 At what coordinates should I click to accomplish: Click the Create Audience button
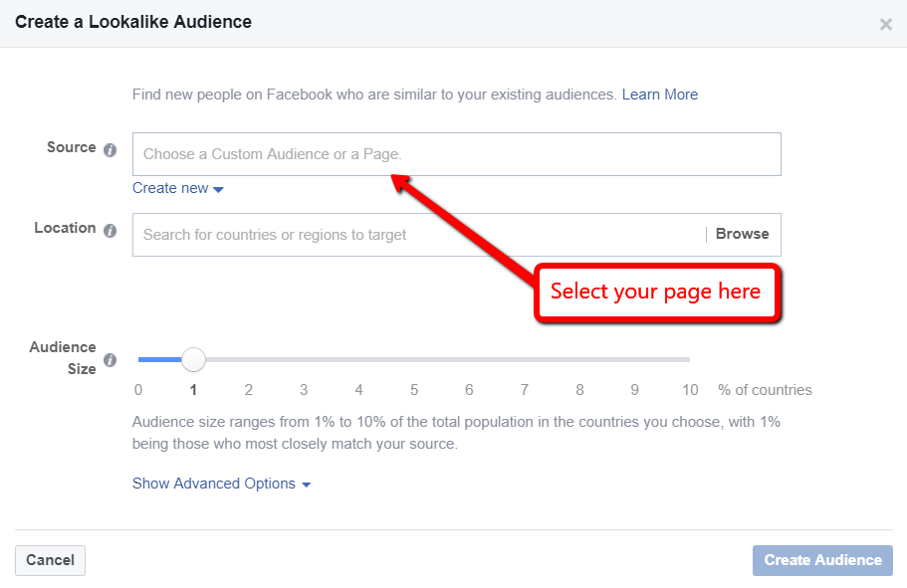822,560
